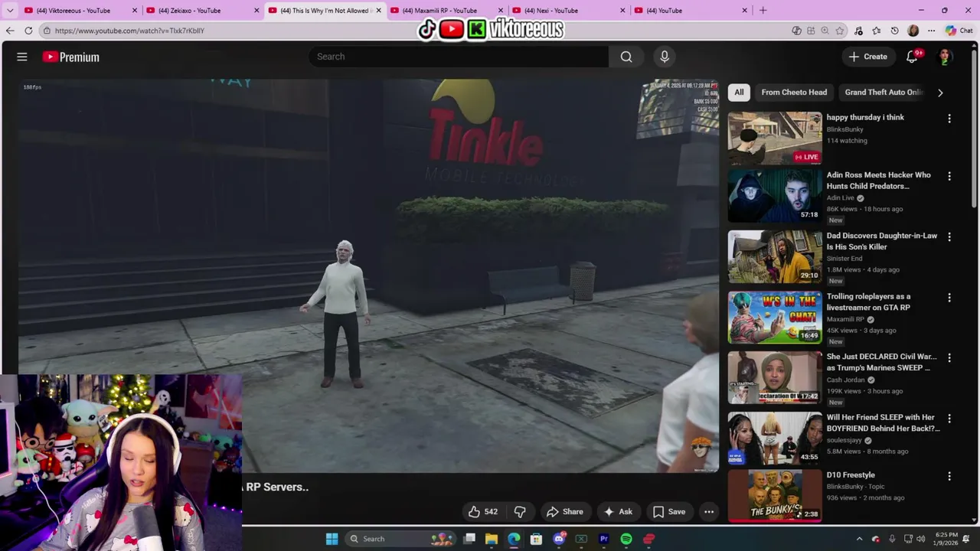
Task: Open happy thursday live stream thumbnail
Action: point(775,139)
